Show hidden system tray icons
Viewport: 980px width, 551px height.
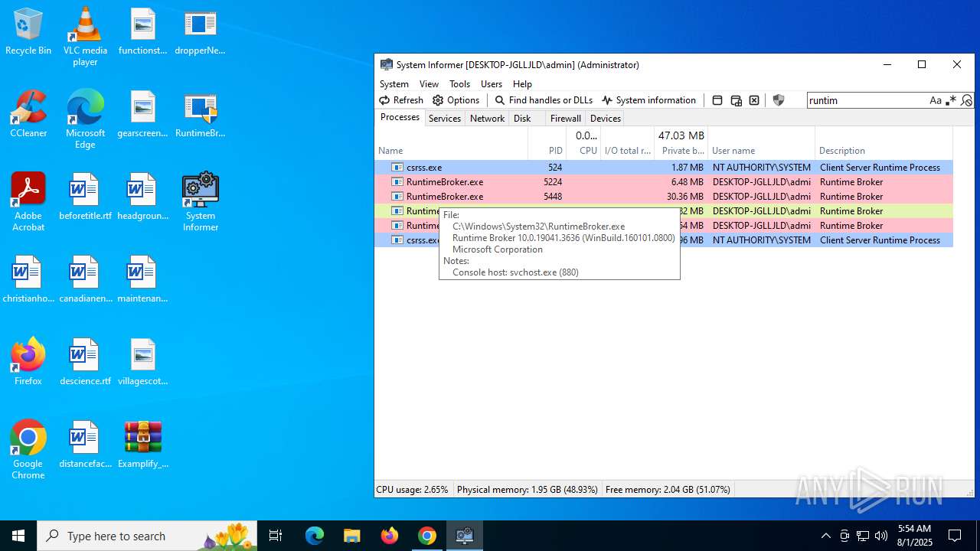coord(825,536)
